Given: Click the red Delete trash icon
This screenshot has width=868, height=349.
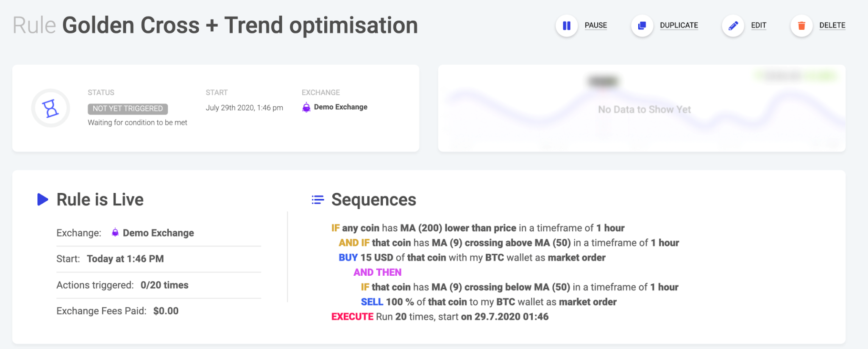Looking at the screenshot, I should pos(801,25).
